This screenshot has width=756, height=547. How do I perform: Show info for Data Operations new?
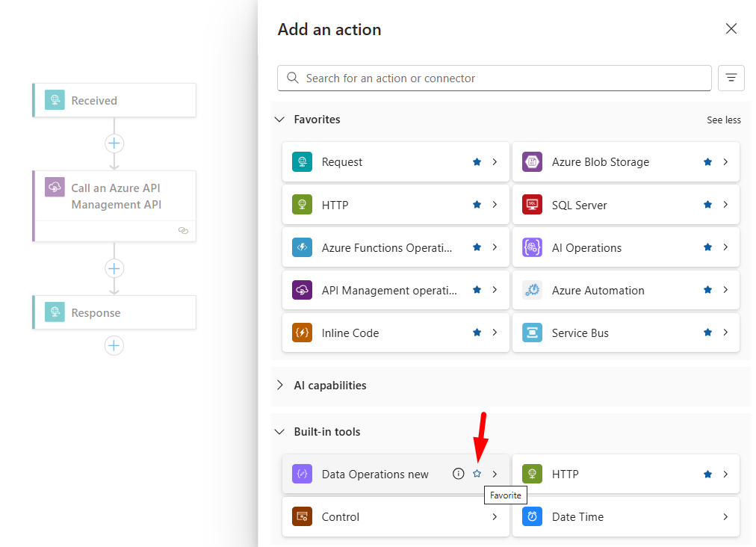459,474
